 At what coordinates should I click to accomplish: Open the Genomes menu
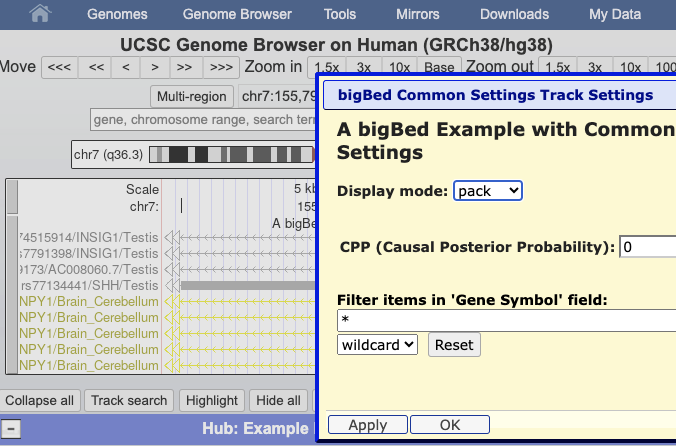tap(117, 15)
